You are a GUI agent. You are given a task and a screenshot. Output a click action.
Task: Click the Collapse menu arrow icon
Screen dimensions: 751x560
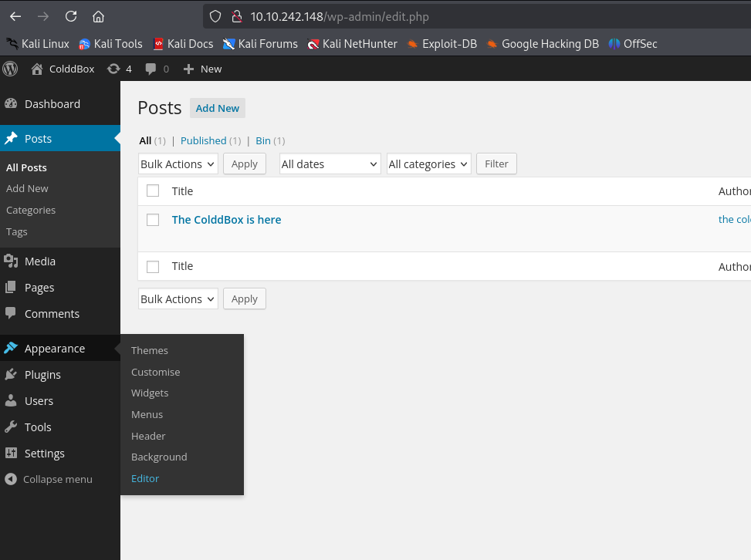pos(11,479)
